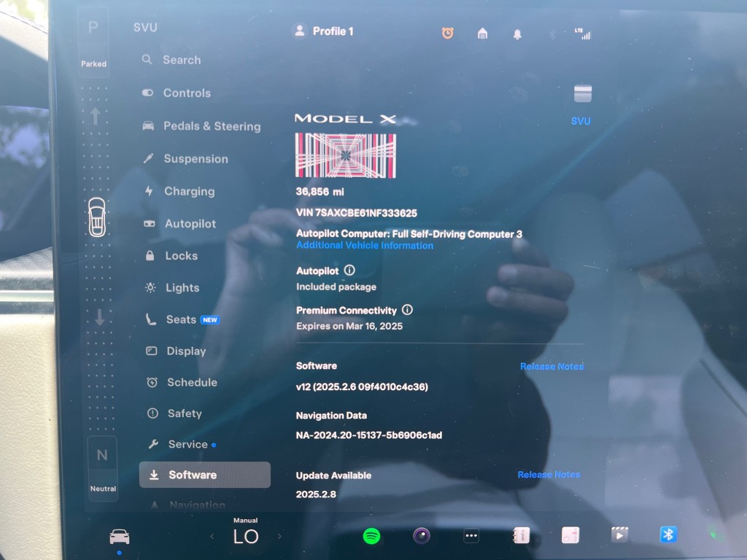Open the Controls menu
747x560 pixels.
click(x=177, y=93)
